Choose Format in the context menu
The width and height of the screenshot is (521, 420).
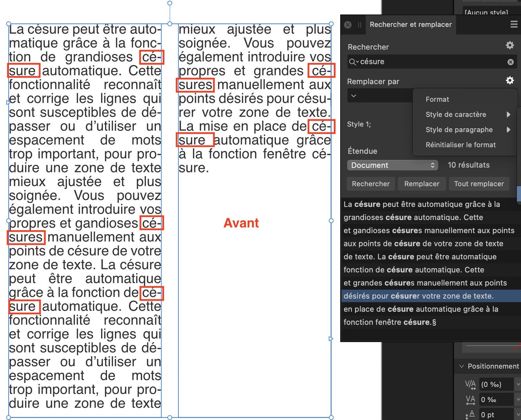pyautogui.click(x=437, y=99)
